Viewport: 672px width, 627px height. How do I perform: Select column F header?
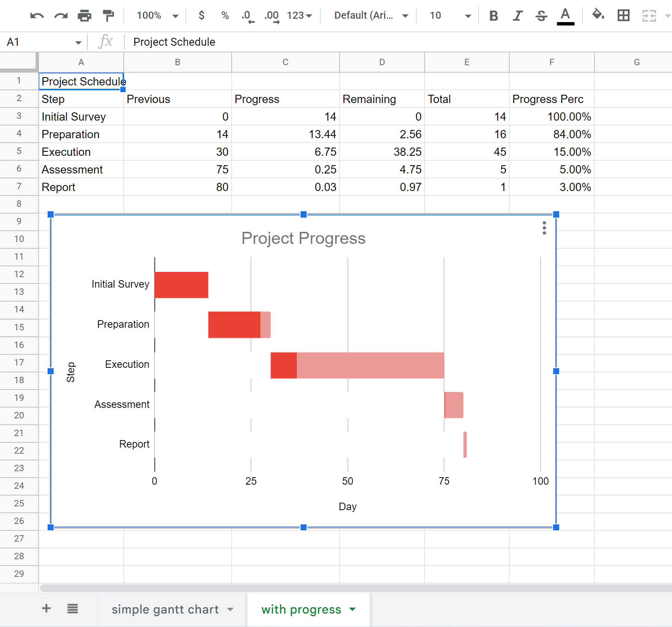coord(552,62)
